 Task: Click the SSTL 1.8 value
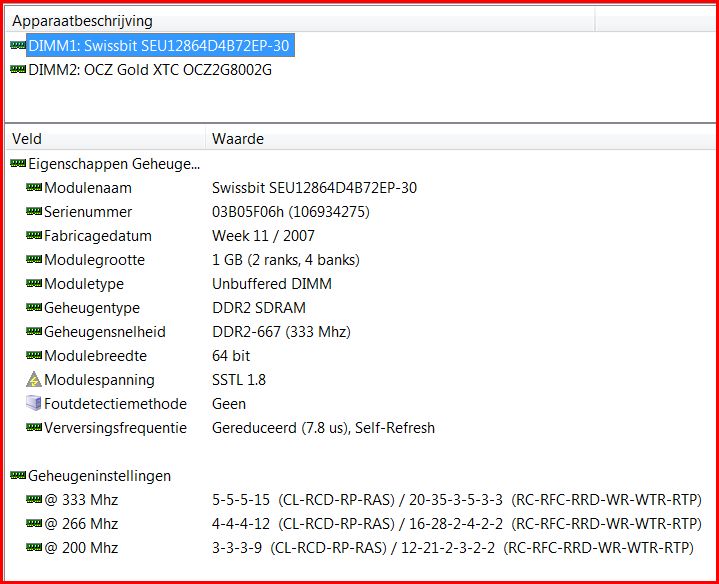click(x=239, y=380)
